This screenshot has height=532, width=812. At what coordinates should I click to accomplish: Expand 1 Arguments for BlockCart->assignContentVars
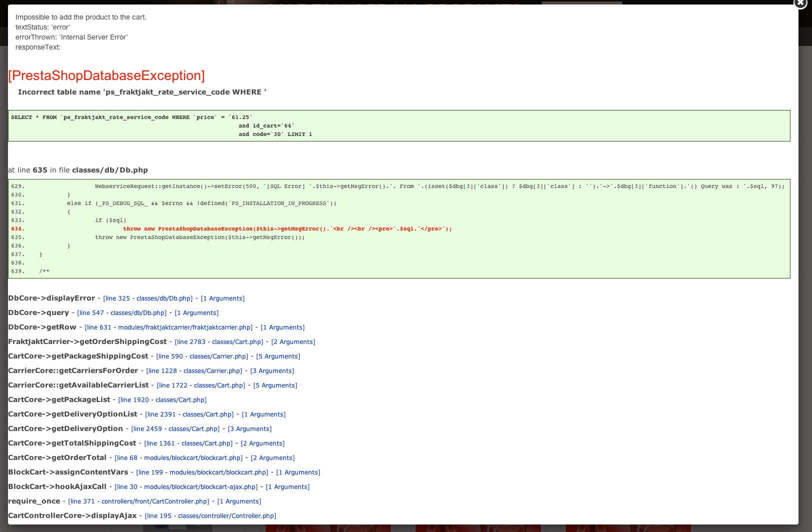(x=298, y=472)
